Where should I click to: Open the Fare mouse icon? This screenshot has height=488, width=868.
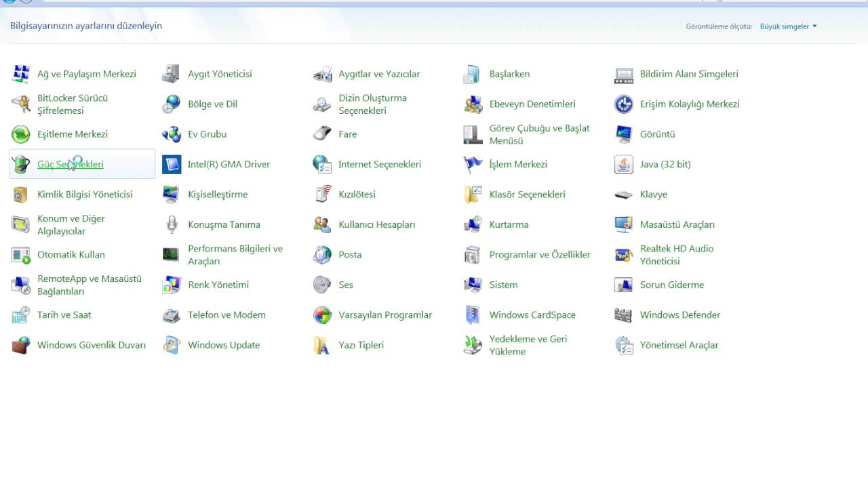pos(322,134)
